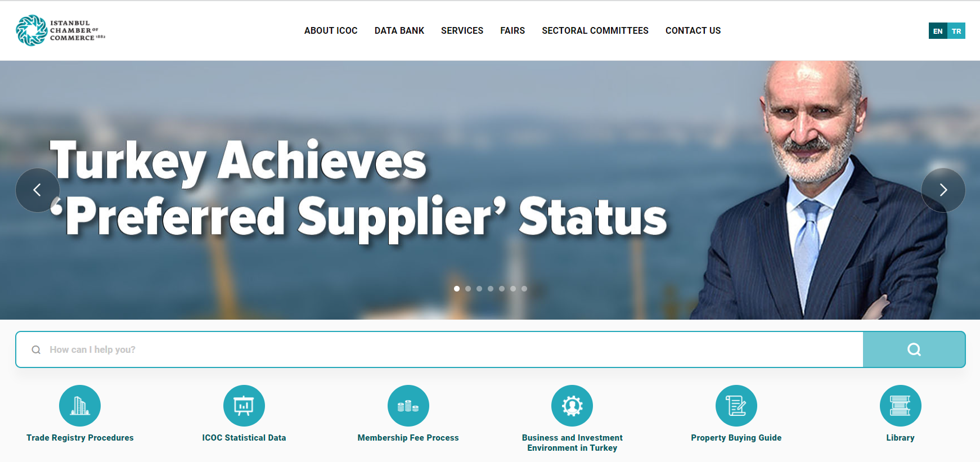The image size is (980, 462).
Task: Jump to the last carousel slide dot
Action: coord(524,289)
